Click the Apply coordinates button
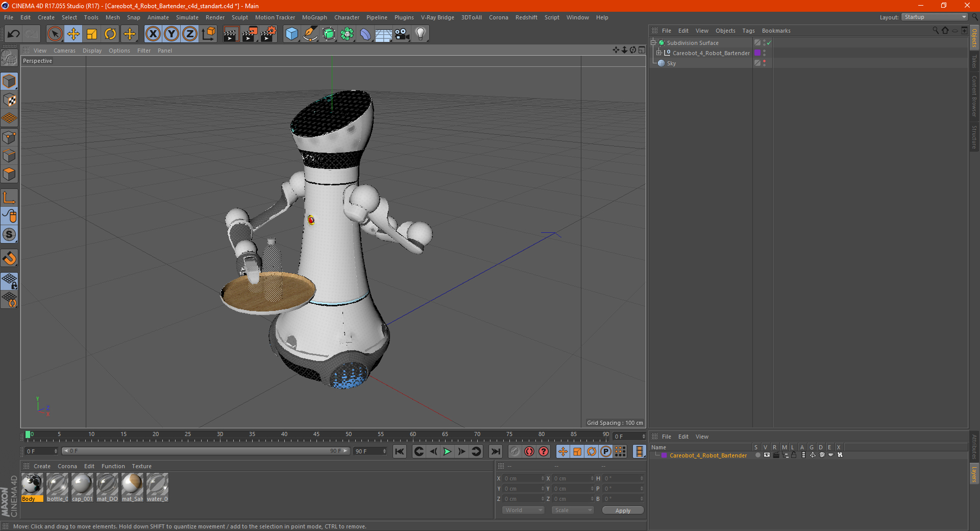The image size is (980, 531). coord(623,511)
